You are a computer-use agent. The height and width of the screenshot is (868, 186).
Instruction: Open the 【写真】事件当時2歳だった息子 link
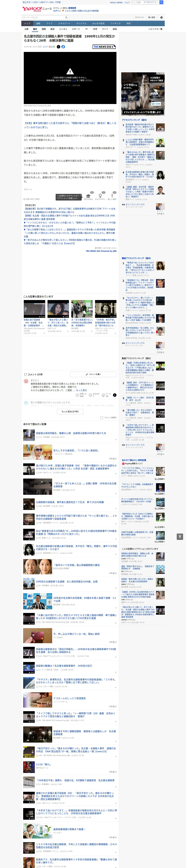pyautogui.click(x=70, y=125)
